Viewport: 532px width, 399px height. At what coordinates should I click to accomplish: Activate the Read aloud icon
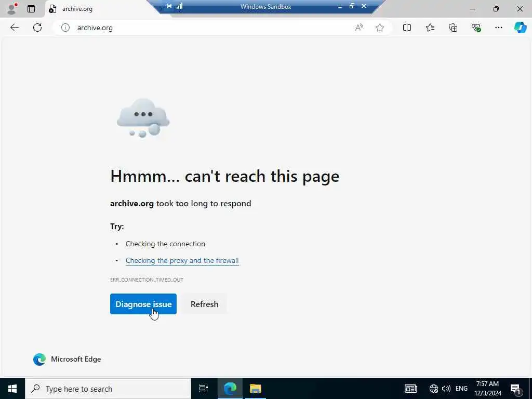(x=359, y=28)
